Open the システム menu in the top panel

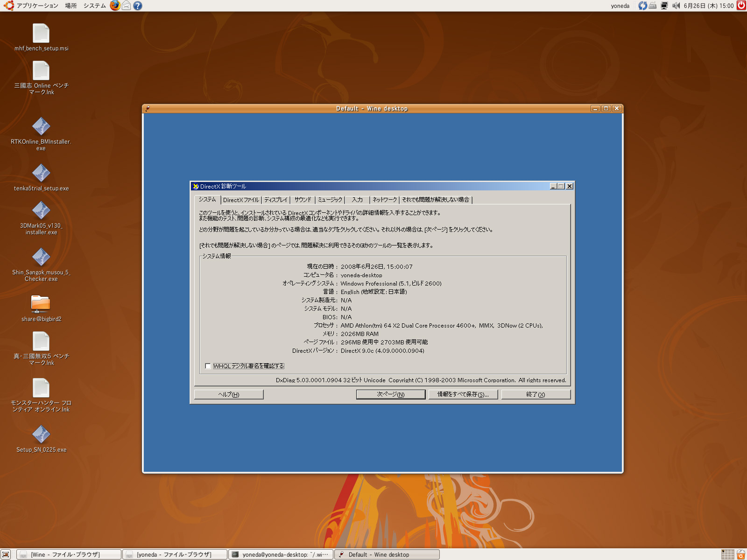pos(94,6)
